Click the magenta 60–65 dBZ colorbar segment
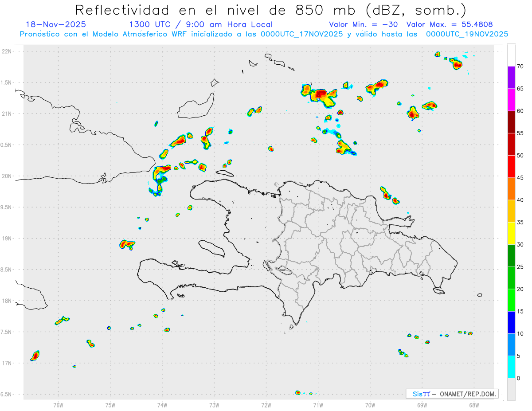This screenshot has width=532, height=411. coord(511,100)
